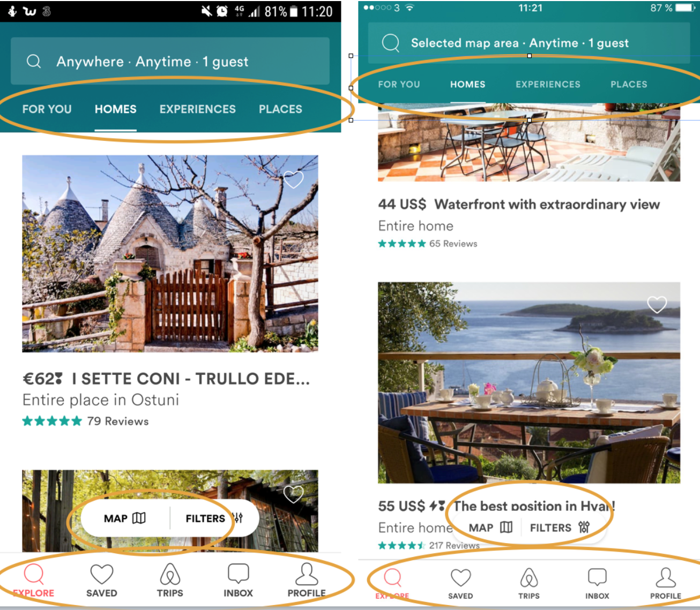Open Profile icon in right bottom bar
The height and width of the screenshot is (610, 700).
(665, 578)
